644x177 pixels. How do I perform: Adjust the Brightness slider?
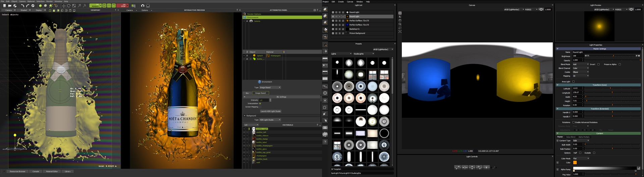pos(613,56)
